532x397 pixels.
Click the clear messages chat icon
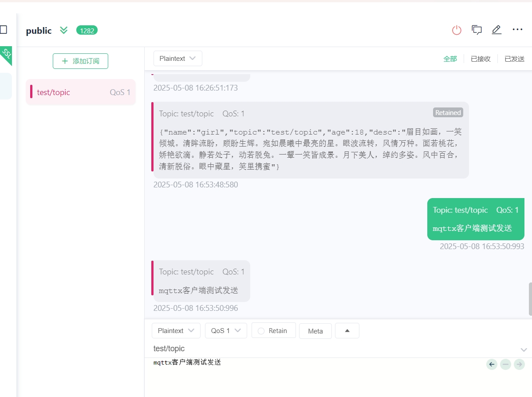pyautogui.click(x=477, y=30)
